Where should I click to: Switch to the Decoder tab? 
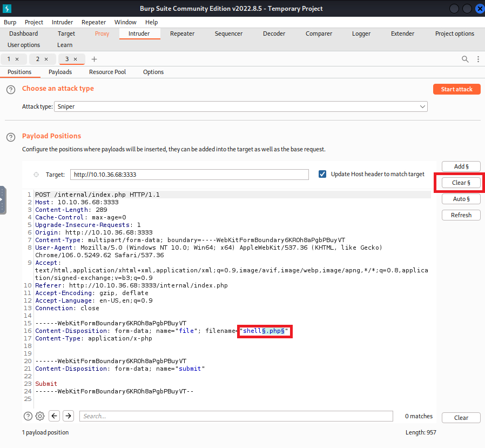click(274, 34)
